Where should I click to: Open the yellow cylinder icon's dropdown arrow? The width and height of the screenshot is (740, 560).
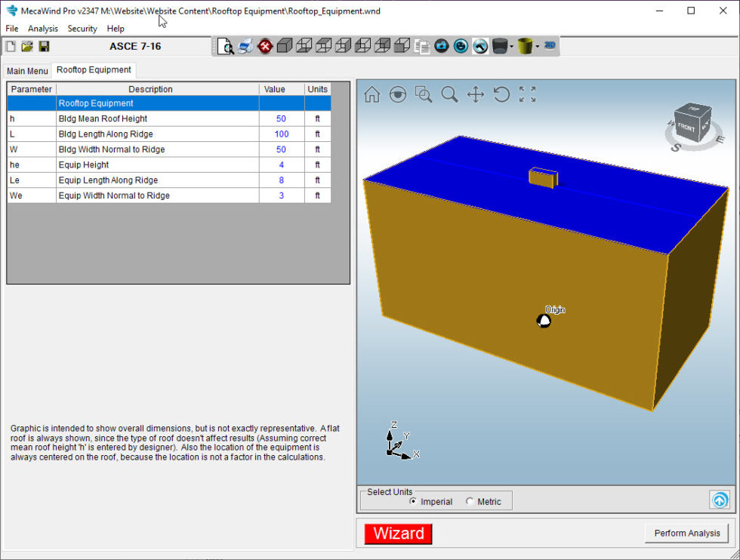pos(538,46)
